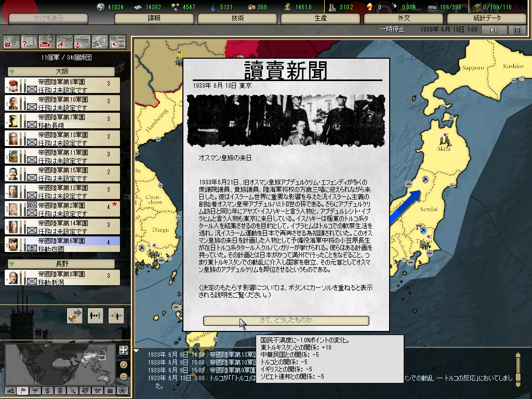Click the dissent protester icon

(x=395, y=7)
